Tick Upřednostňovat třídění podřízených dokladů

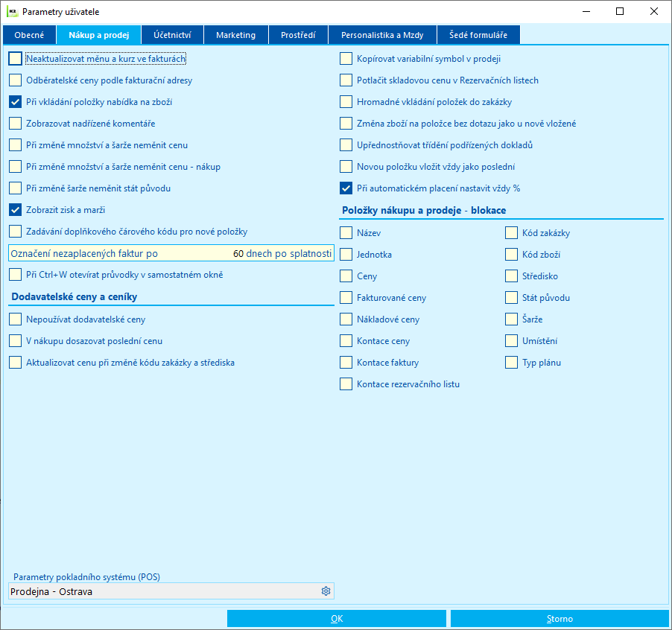point(346,145)
